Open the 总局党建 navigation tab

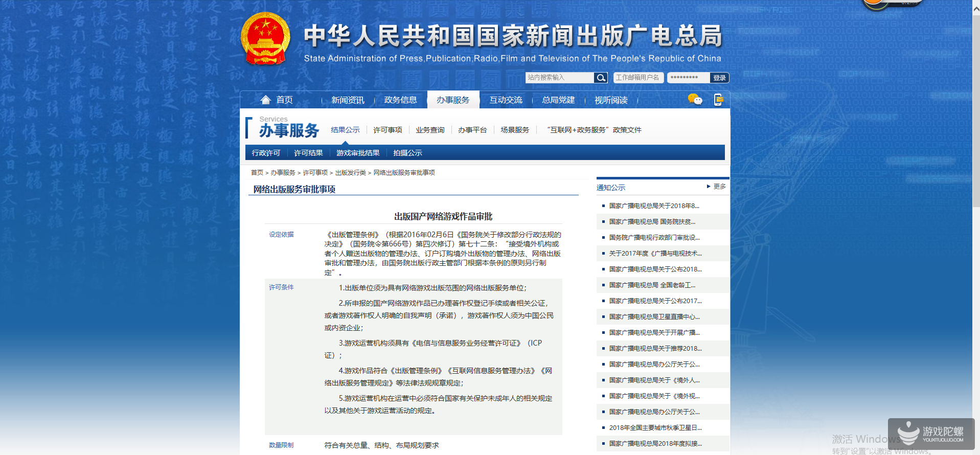click(x=558, y=100)
